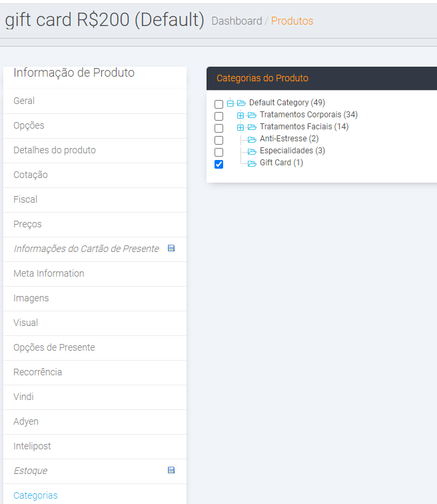Click the save icon beside Estoque

point(171,470)
